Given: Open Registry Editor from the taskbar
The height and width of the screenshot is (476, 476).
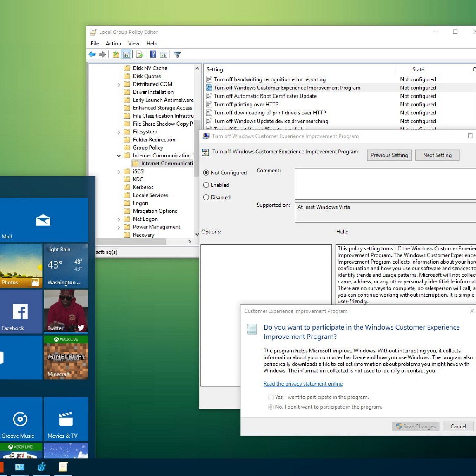Looking at the screenshot, I should point(42,467).
